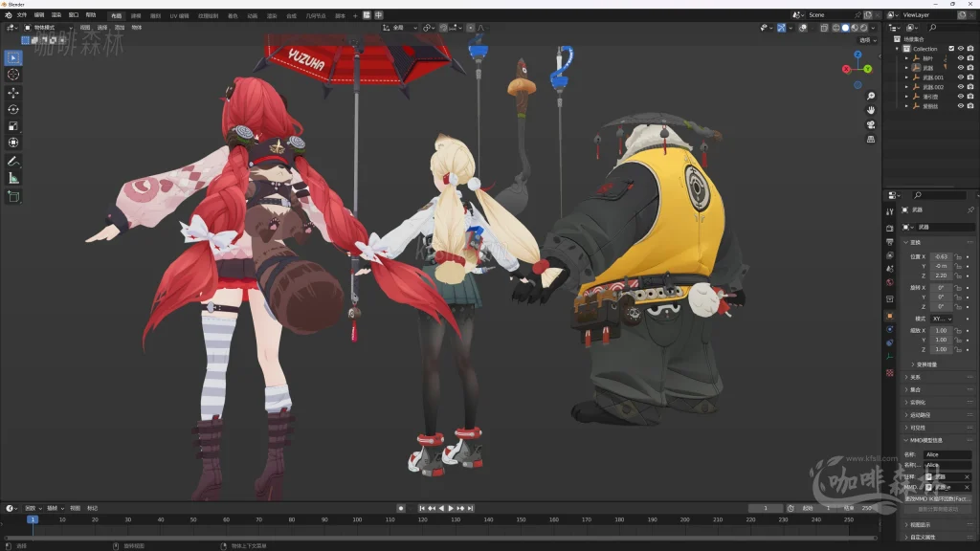Image resolution: width=980 pixels, height=551 pixels.
Task: Click the green Y axis gizmo ball
Action: pos(867,69)
